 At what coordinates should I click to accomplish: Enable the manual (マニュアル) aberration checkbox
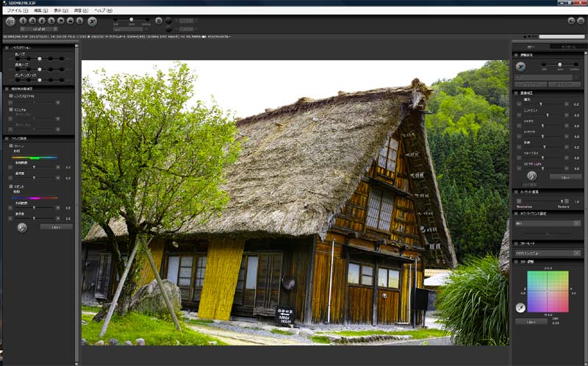(11, 110)
